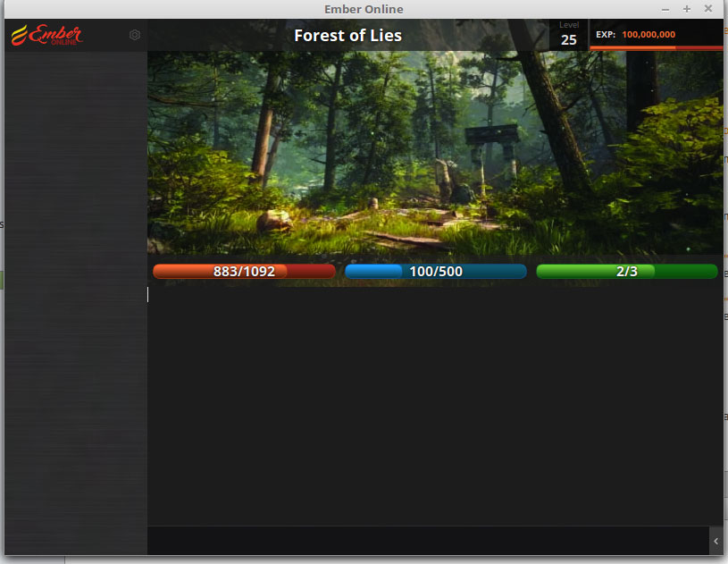This screenshot has width=728, height=564.
Task: Click the green bar showing 2/3
Action: pos(626,272)
